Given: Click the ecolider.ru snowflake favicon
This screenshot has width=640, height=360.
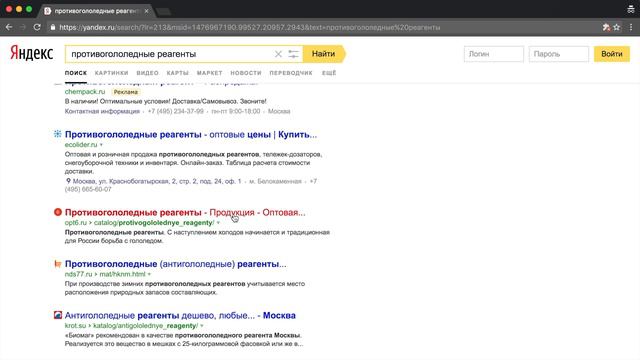Looking at the screenshot, I should (x=58, y=134).
